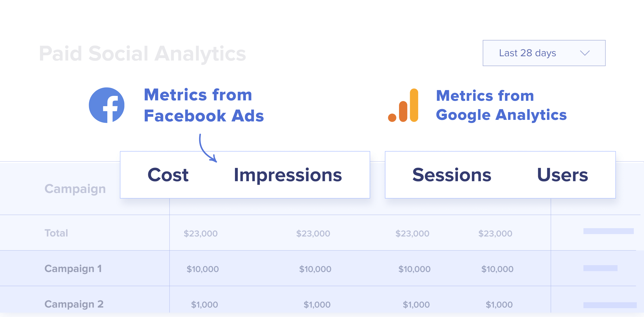Click the chevron in the date range selector

click(585, 53)
